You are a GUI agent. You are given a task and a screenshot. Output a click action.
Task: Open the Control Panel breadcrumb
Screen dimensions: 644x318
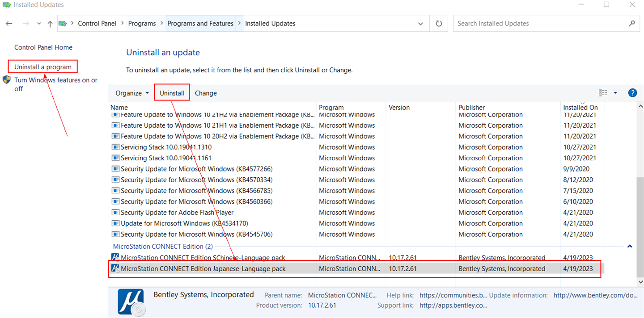97,24
